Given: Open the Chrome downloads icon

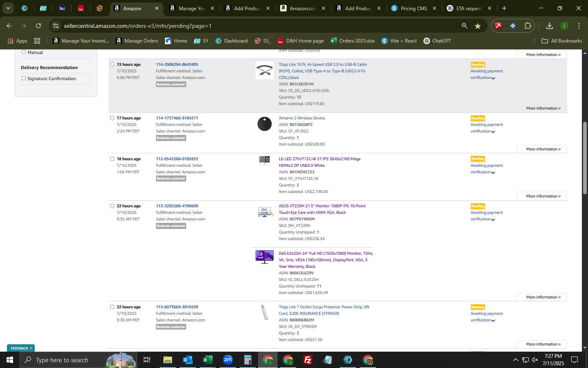Looking at the screenshot, I should [x=550, y=26].
